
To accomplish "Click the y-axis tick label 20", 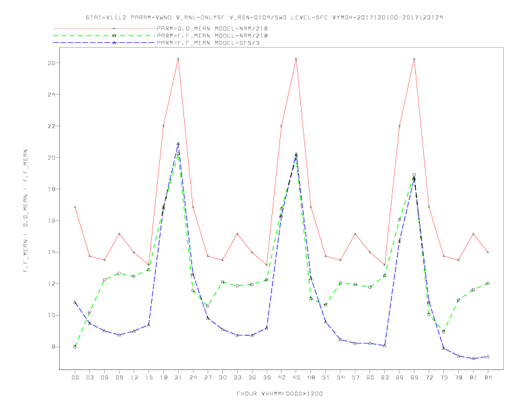I will pos(52,158).
